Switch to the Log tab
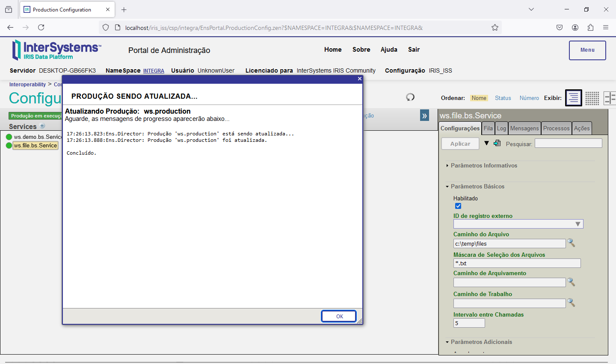This screenshot has height=364, width=616. (501, 128)
